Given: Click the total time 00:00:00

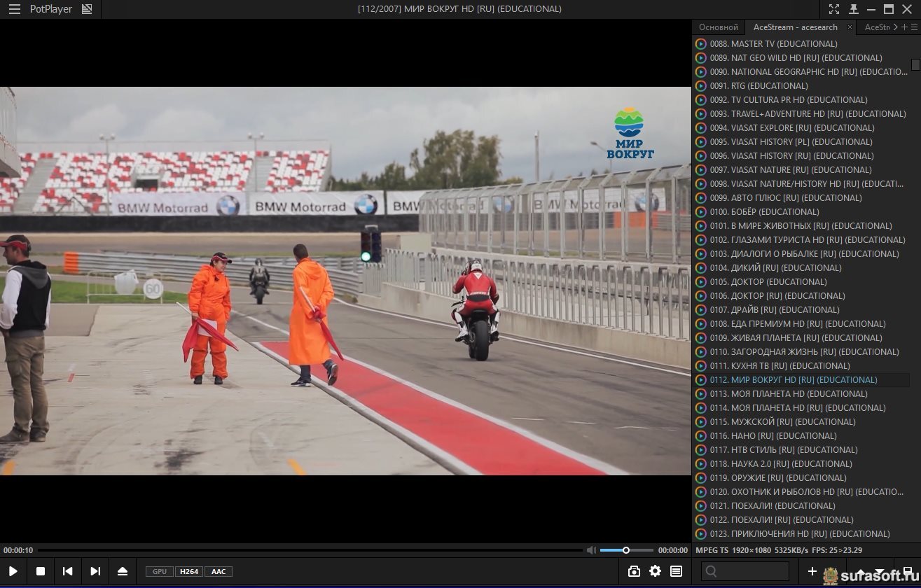Looking at the screenshot, I should pos(673,550).
